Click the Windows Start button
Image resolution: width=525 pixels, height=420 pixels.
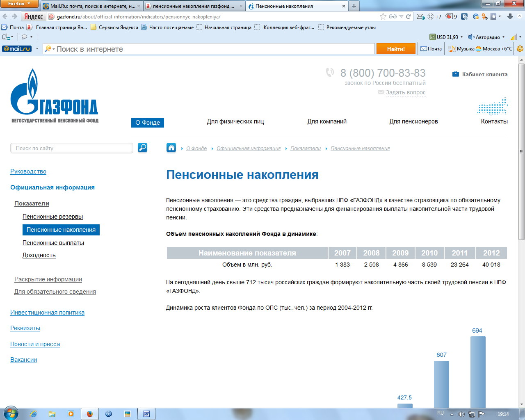(x=11, y=413)
